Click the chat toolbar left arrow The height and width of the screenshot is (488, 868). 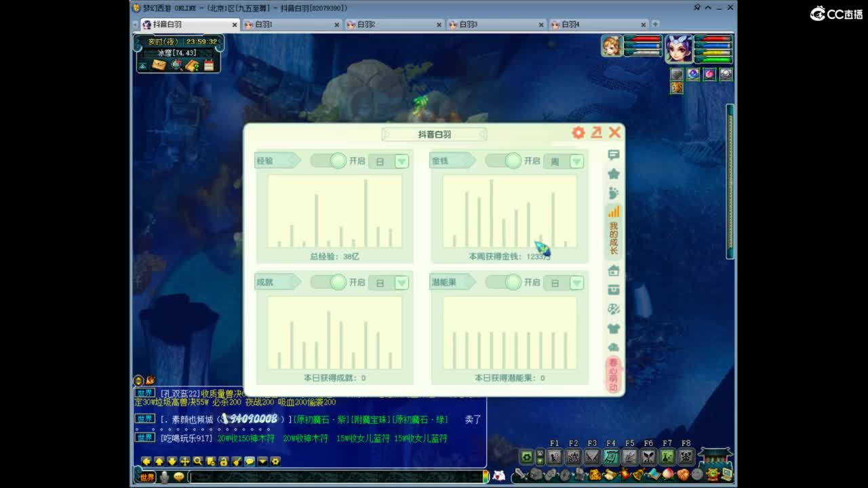pos(146,461)
